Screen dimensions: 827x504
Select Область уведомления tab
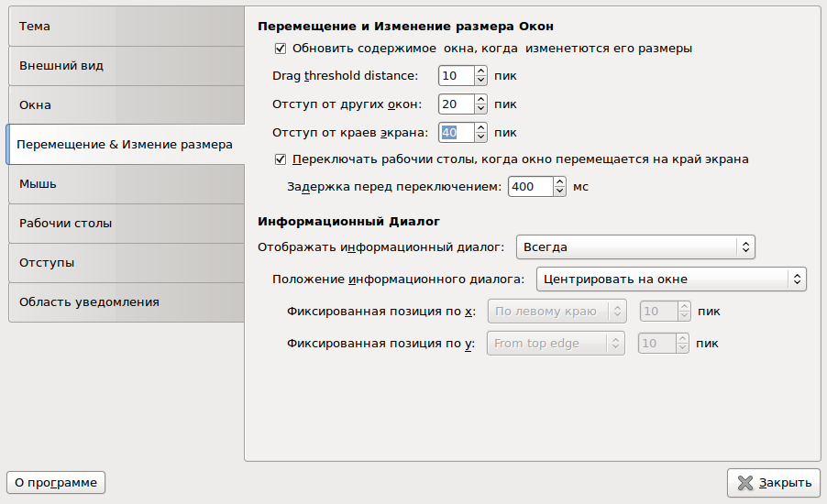coord(124,302)
